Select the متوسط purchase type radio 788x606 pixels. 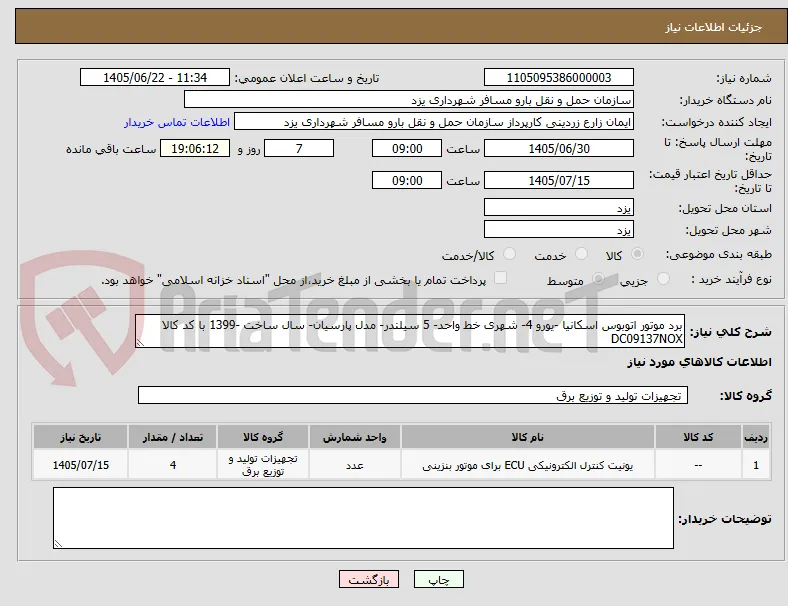click(598, 278)
